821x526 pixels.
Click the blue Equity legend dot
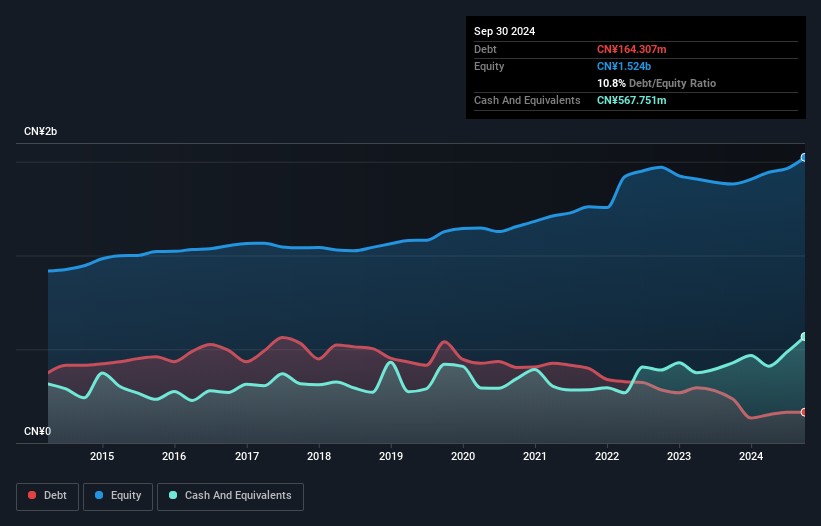coord(99,495)
